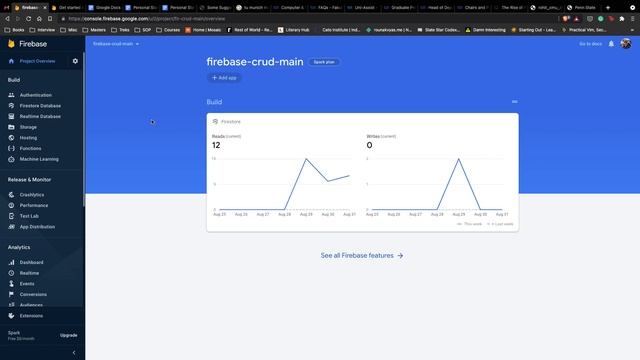This screenshot has height=360, width=640.
Task: Open SOP bookmarks folder
Action: click(x=143, y=30)
